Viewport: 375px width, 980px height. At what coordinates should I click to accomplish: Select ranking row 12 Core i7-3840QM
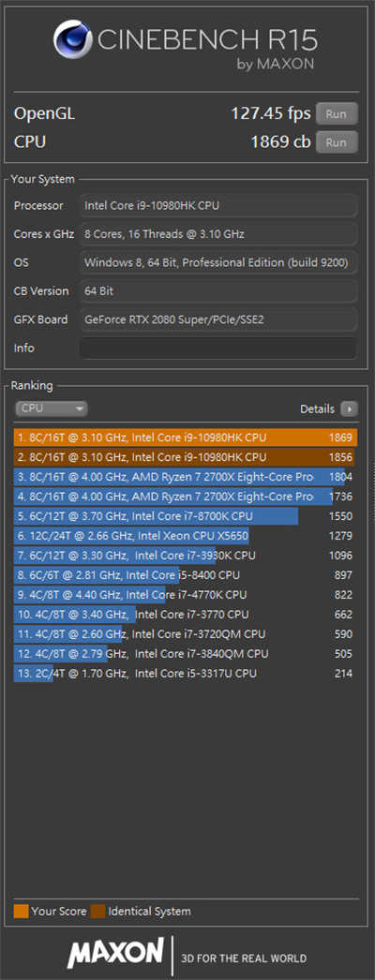click(186, 654)
